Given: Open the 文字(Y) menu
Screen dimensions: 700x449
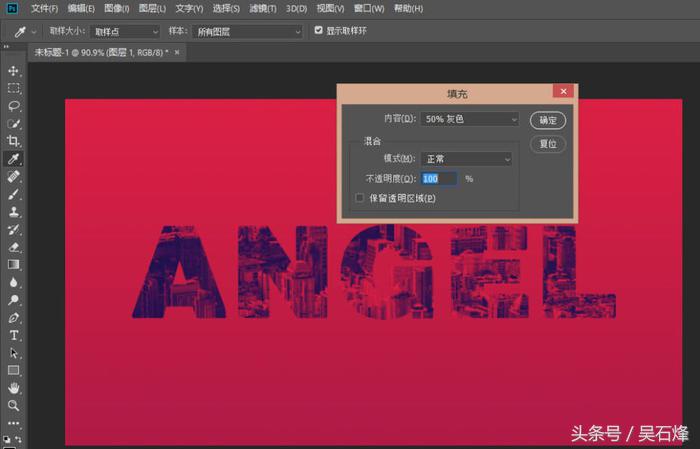Looking at the screenshot, I should [x=189, y=8].
